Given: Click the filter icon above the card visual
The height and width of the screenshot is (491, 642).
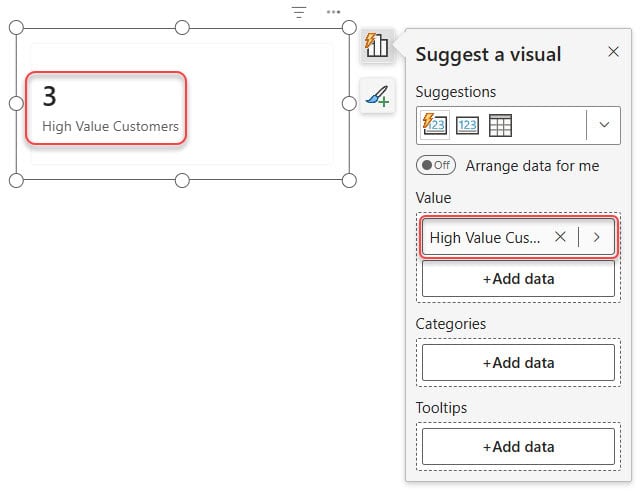Looking at the screenshot, I should pos(299,12).
